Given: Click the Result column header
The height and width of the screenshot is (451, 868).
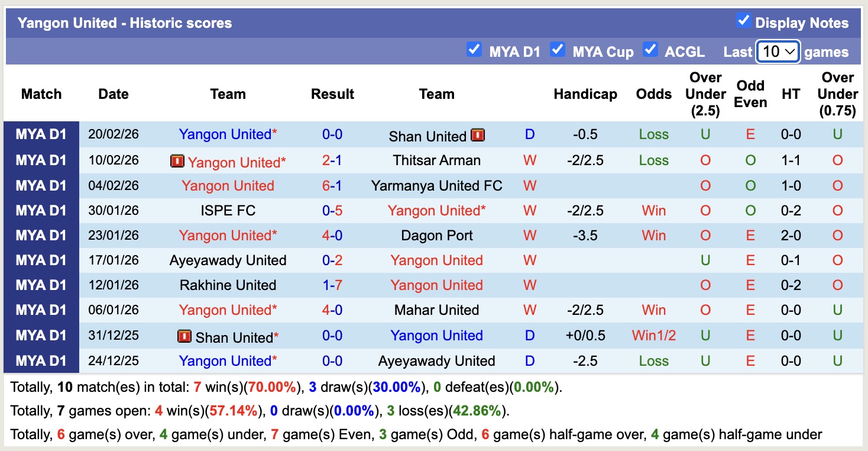Looking at the screenshot, I should 333,94.
